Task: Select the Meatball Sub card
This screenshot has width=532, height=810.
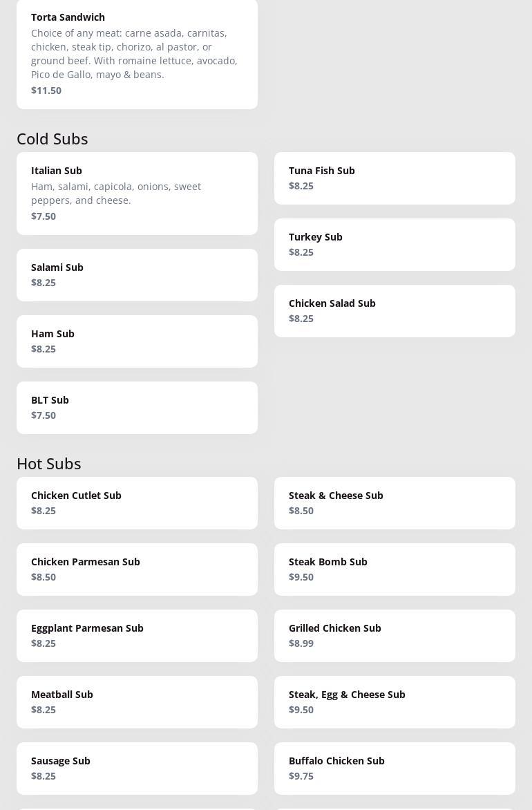Action: pos(137,701)
